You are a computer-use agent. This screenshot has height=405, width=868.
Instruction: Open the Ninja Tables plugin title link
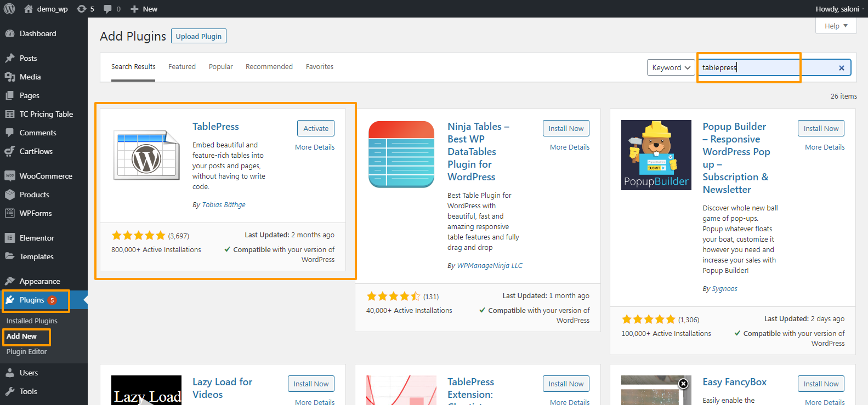point(479,152)
